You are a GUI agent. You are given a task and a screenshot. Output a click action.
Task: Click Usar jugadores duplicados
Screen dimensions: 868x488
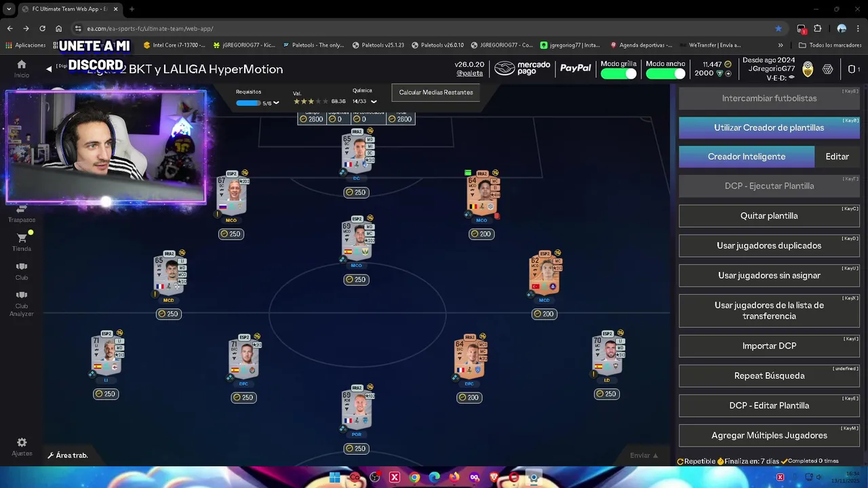tap(769, 245)
